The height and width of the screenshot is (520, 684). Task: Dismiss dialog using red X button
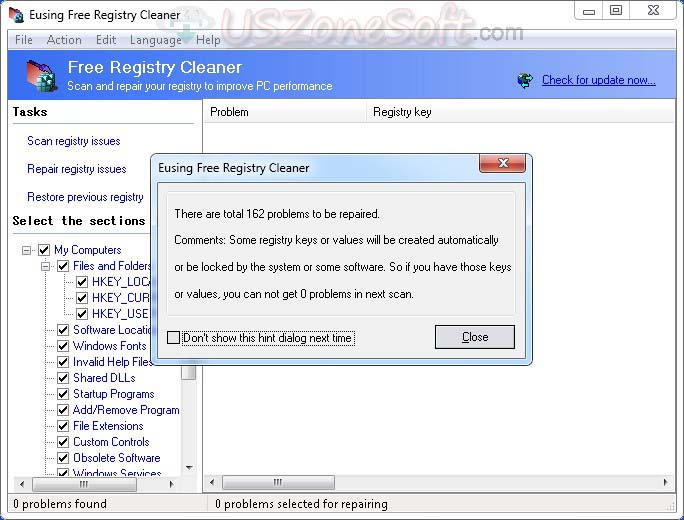[x=503, y=163]
